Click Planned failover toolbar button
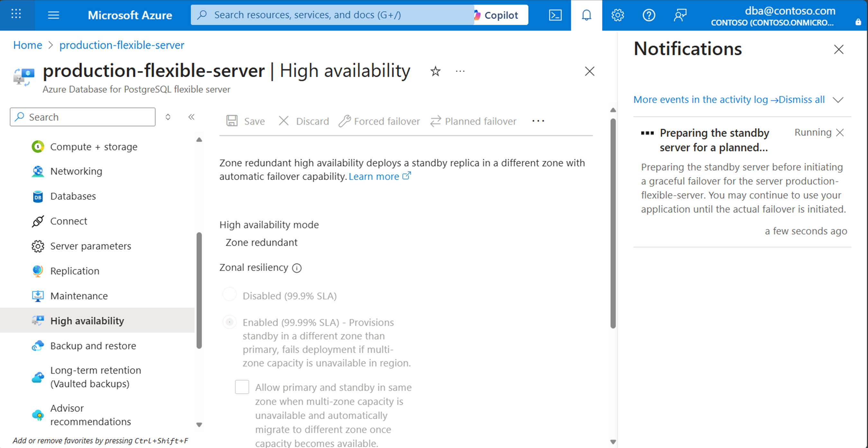868x448 pixels. (x=473, y=121)
